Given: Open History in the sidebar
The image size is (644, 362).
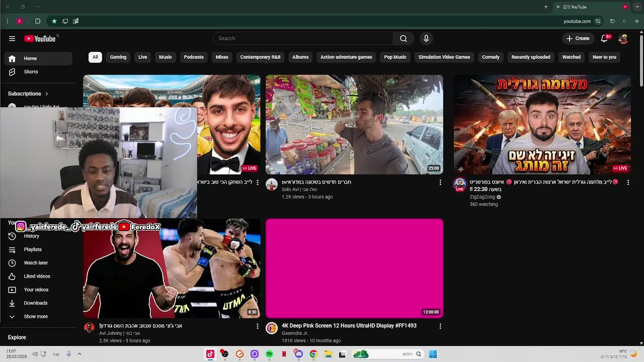Looking at the screenshot, I should (38, 236).
